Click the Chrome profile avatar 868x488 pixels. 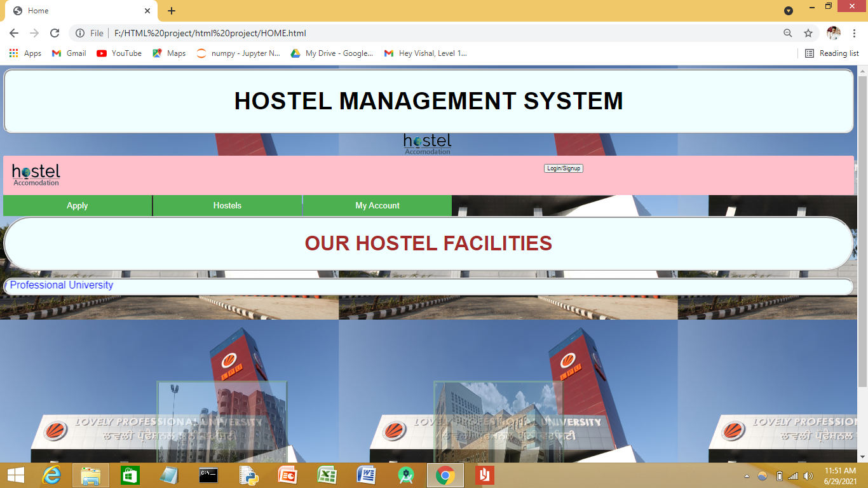point(834,33)
